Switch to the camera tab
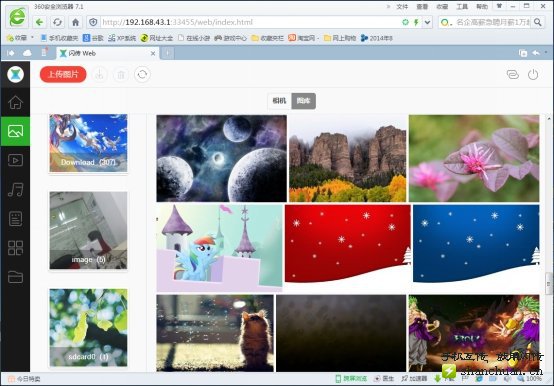554x386 pixels. 279,101
